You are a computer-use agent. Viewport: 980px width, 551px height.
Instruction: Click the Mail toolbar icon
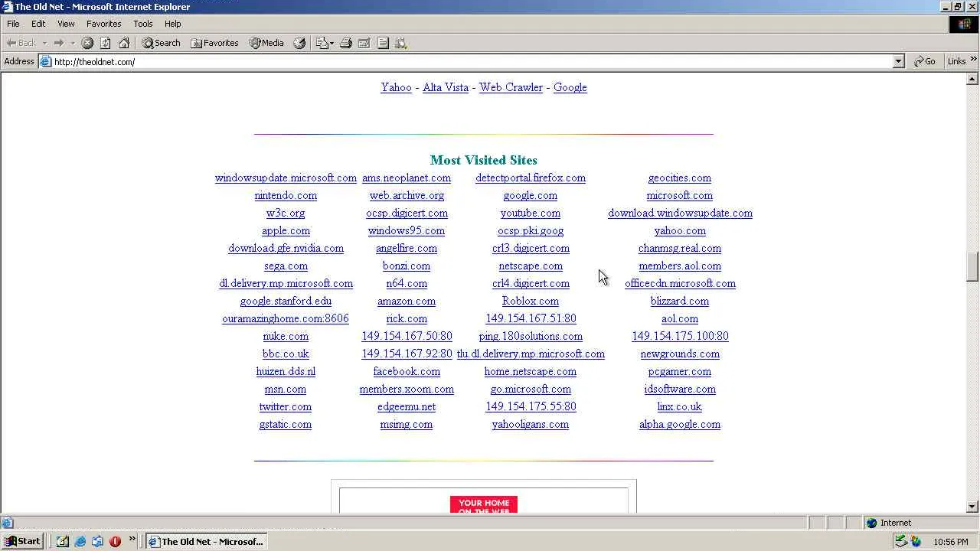tap(322, 43)
